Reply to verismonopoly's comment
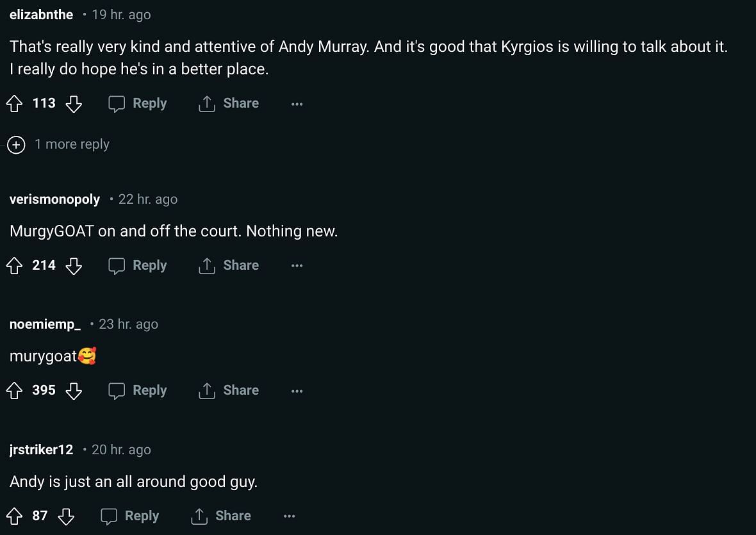The image size is (756, 535). [x=138, y=266]
